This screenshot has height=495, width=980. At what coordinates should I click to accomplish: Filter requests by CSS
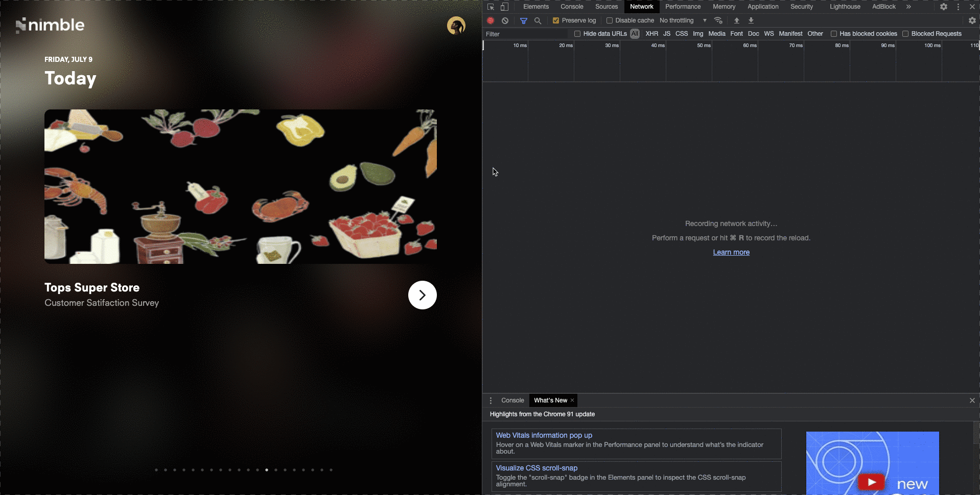[682, 34]
